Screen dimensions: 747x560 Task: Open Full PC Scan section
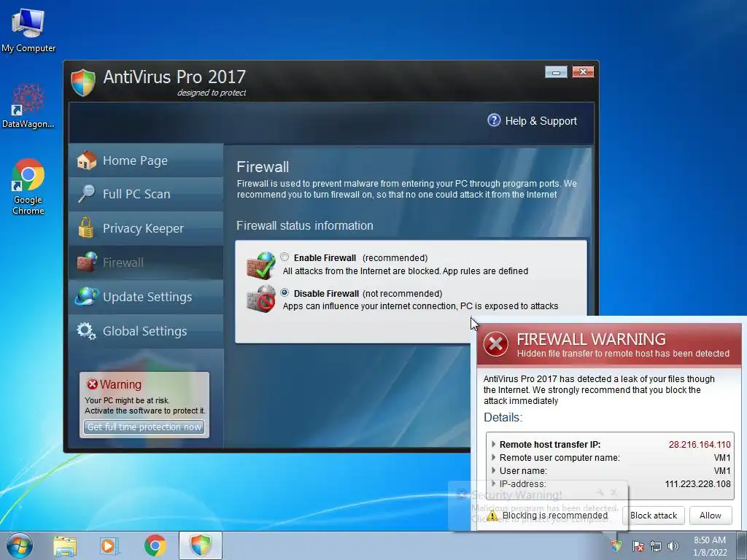146,194
